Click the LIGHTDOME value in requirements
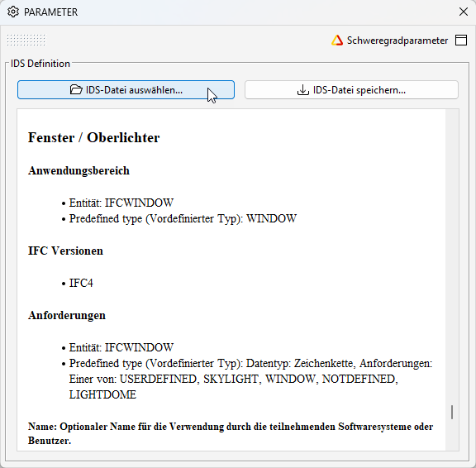Image resolution: width=476 pixels, height=468 pixels. tap(102, 394)
